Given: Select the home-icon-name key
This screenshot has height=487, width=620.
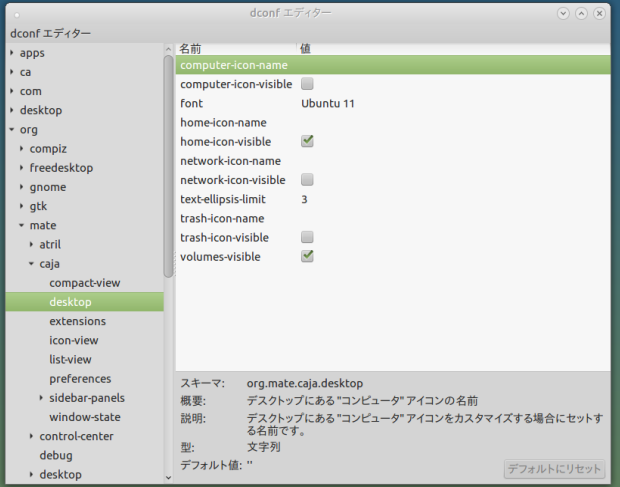Looking at the screenshot, I should click(x=223, y=123).
